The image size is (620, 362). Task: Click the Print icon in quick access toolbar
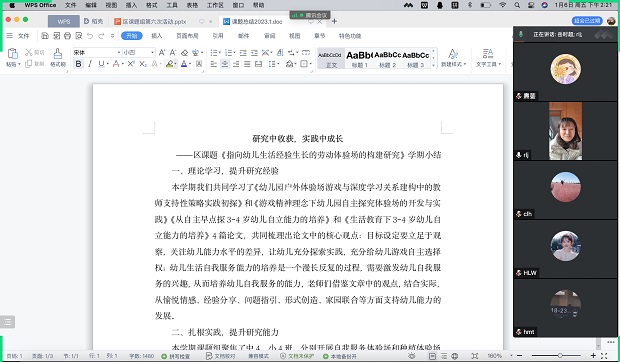67,36
